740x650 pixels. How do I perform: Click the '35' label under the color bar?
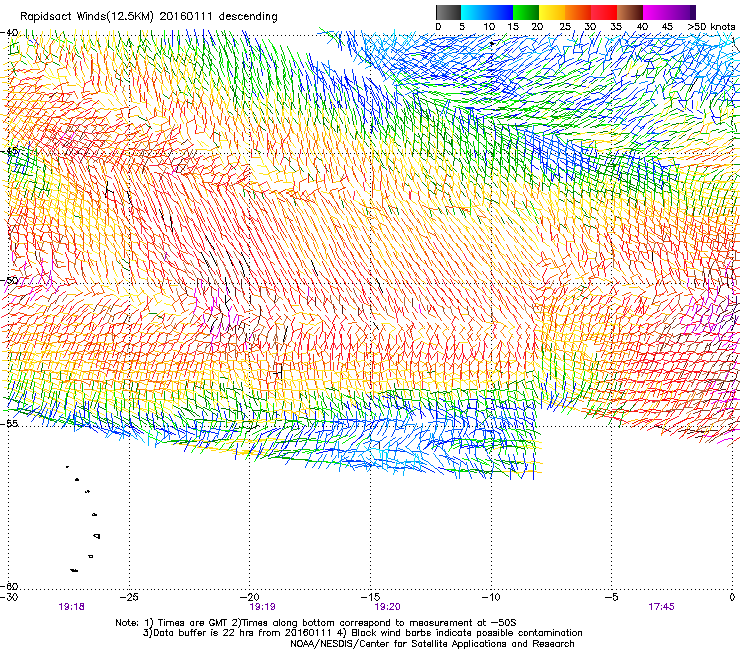pos(616,26)
